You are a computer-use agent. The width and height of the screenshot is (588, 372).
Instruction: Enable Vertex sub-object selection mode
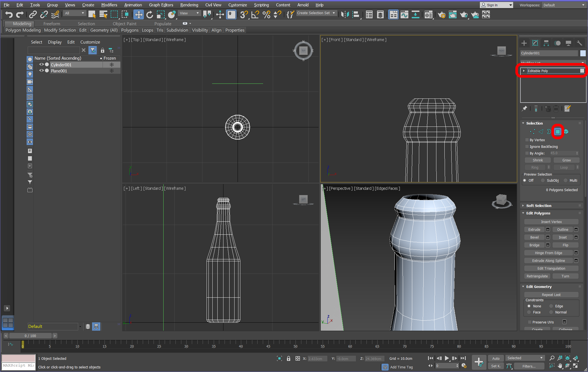click(x=532, y=131)
